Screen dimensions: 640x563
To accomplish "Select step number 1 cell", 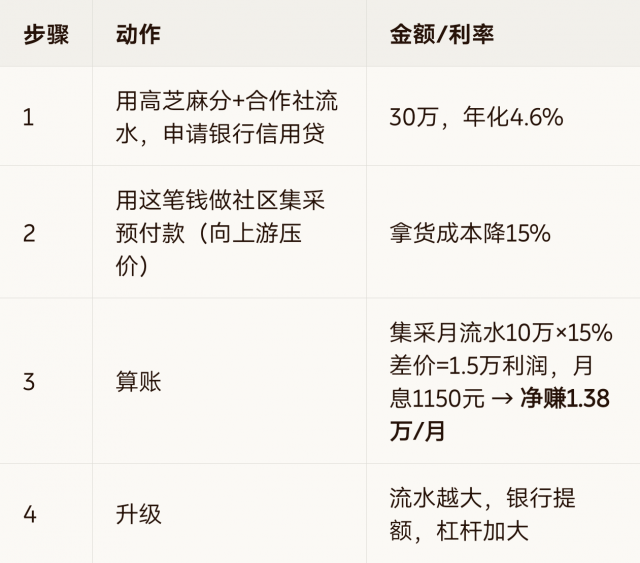I will coord(28,118).
